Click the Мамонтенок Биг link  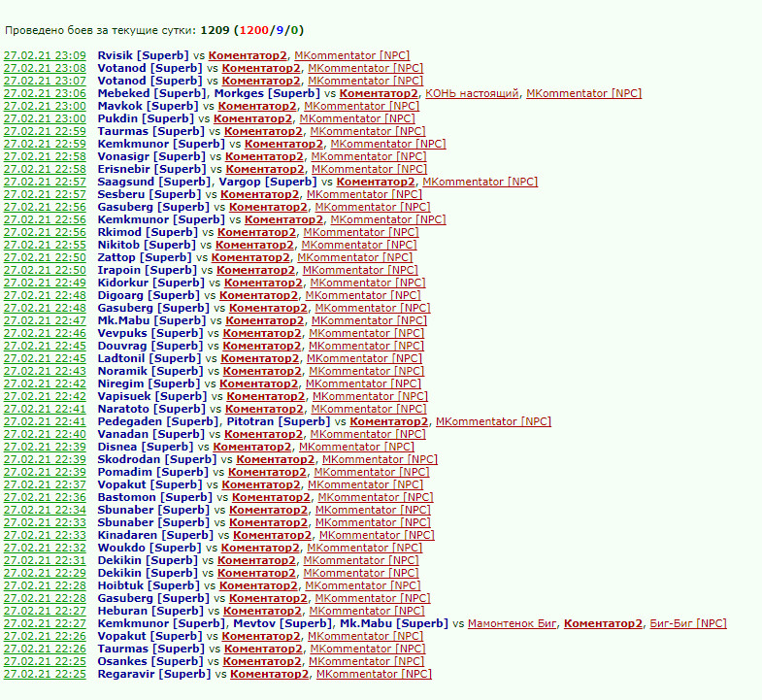(513, 624)
